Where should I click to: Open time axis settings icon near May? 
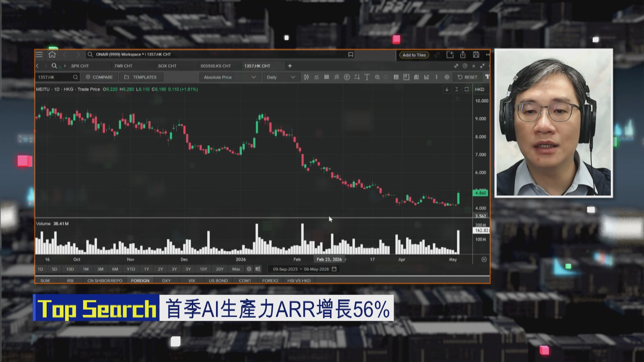pos(484,259)
